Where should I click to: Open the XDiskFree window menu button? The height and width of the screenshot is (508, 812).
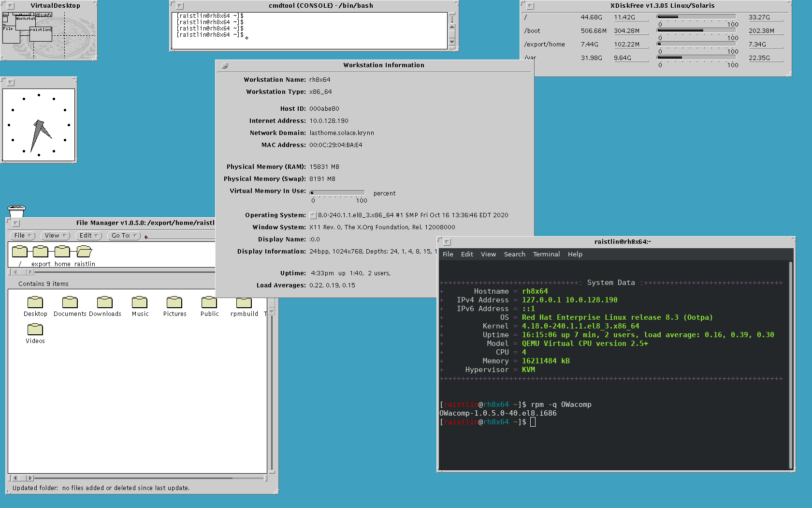point(530,6)
